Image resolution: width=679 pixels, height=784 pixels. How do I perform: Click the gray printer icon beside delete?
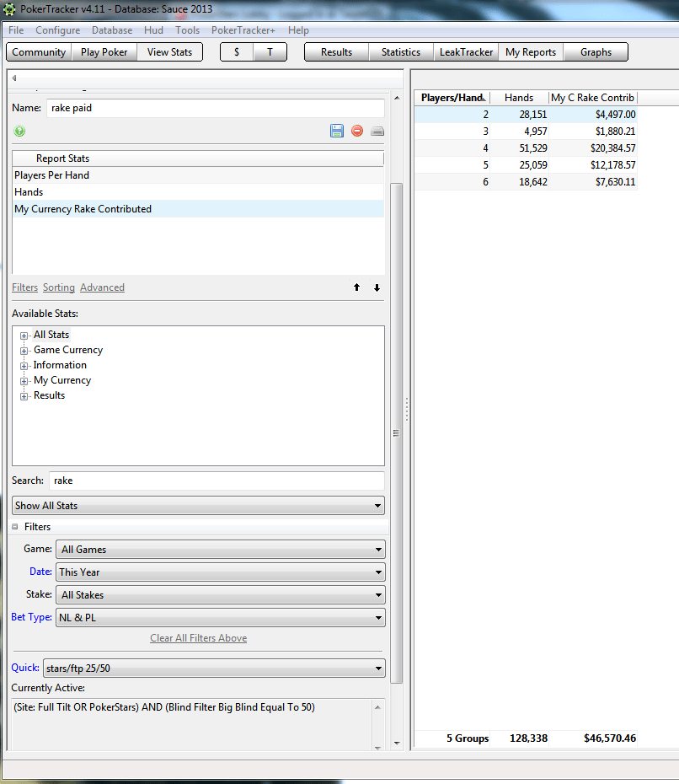point(377,131)
